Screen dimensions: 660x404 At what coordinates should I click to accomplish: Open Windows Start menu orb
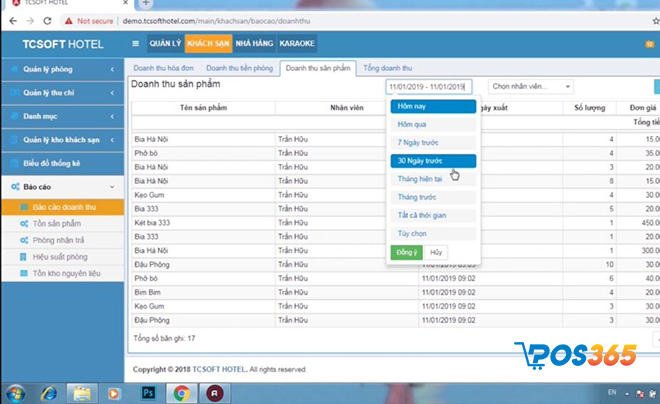click(16, 393)
